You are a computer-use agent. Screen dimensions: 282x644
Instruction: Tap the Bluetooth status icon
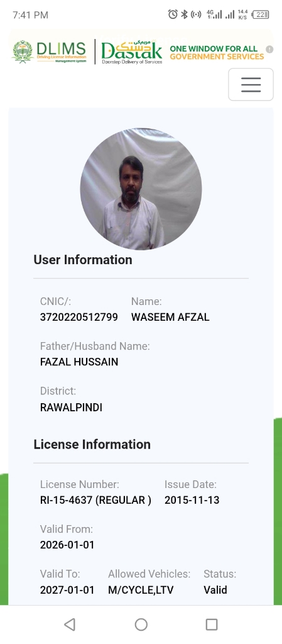click(185, 14)
